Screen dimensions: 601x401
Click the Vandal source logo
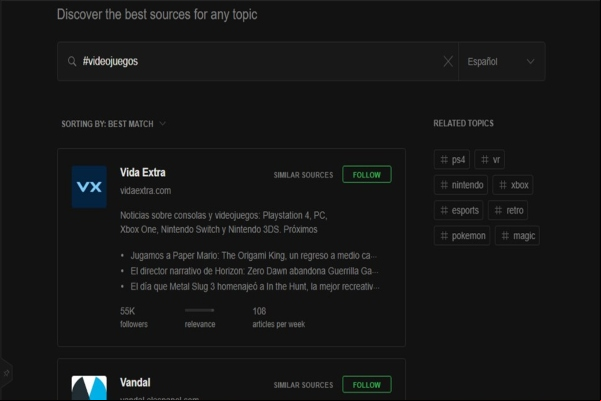coord(89,388)
